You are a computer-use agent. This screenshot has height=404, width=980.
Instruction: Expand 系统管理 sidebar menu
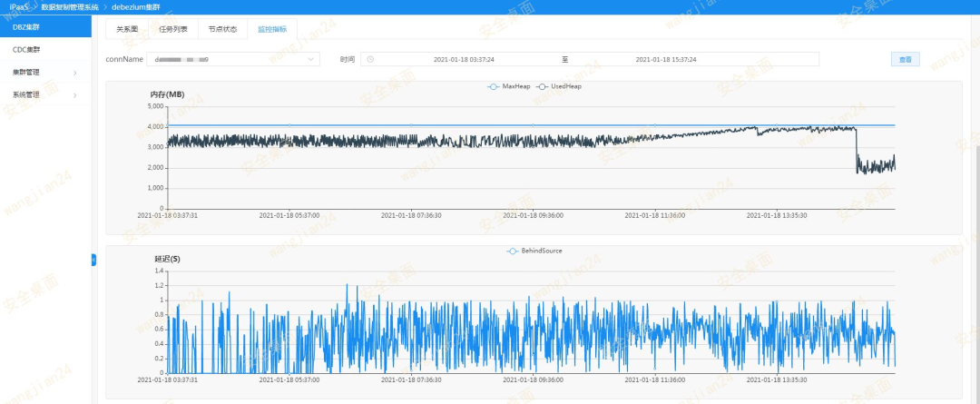click(45, 95)
